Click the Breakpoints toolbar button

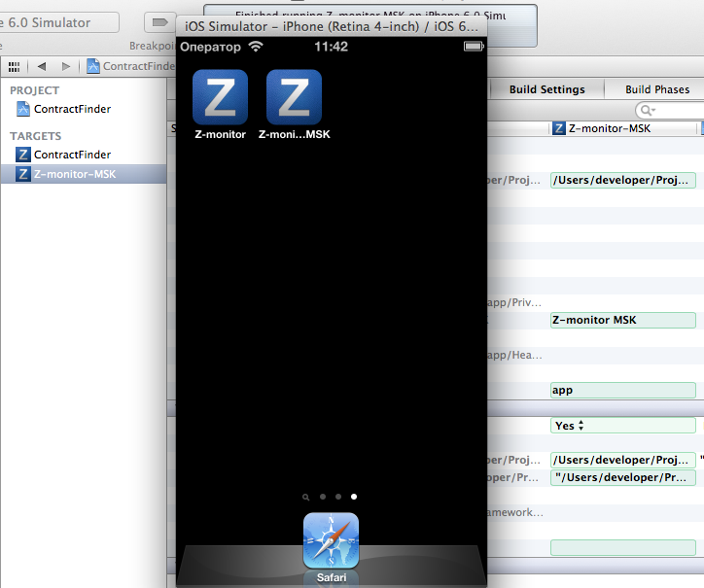[x=159, y=22]
